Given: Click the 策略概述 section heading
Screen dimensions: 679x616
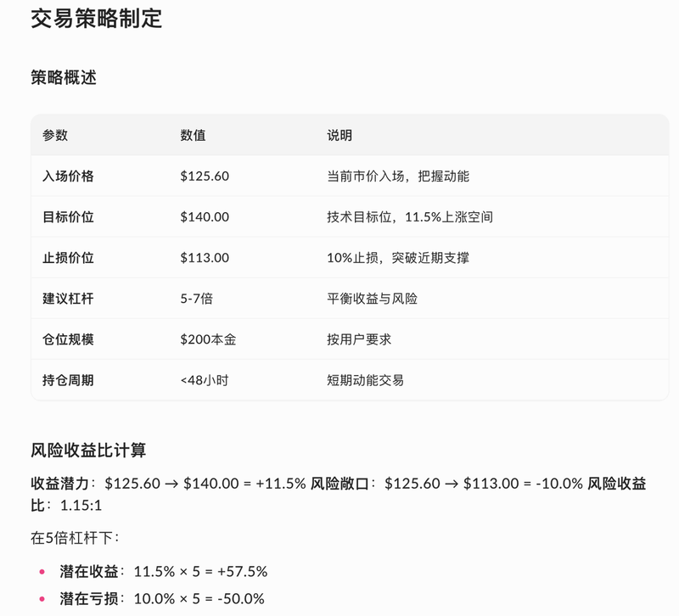Looking at the screenshot, I should [64, 77].
